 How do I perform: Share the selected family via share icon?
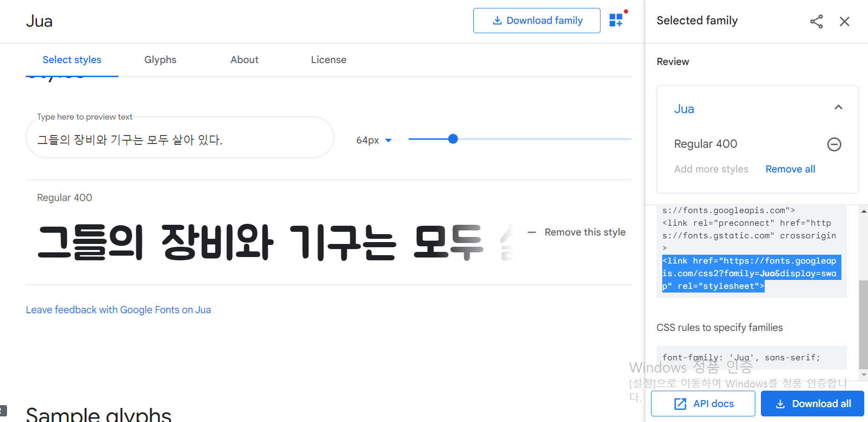click(817, 21)
